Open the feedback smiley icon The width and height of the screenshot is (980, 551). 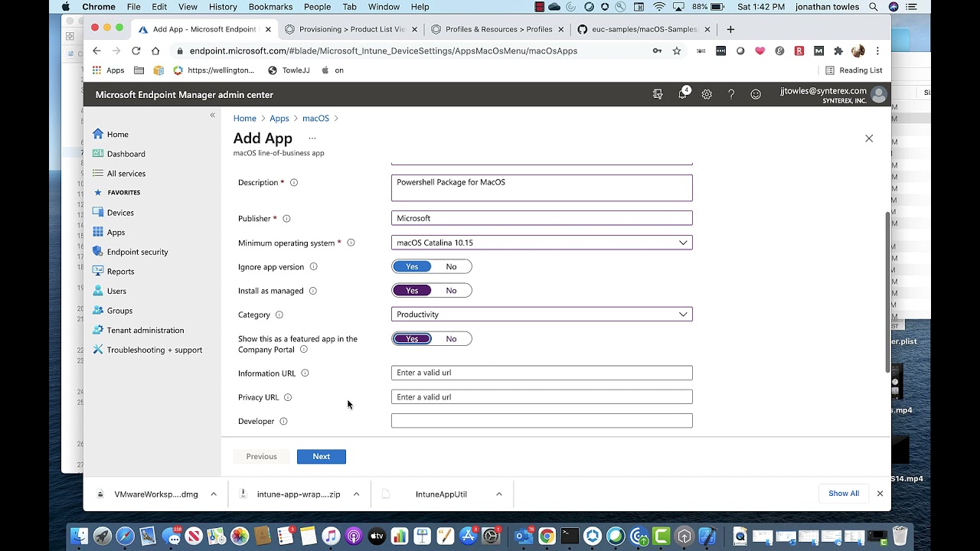click(756, 94)
